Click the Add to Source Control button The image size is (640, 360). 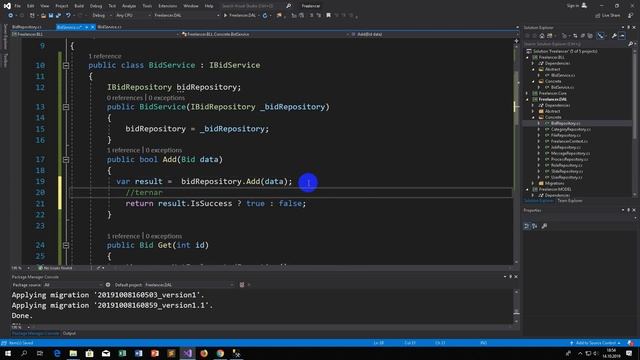point(596,343)
